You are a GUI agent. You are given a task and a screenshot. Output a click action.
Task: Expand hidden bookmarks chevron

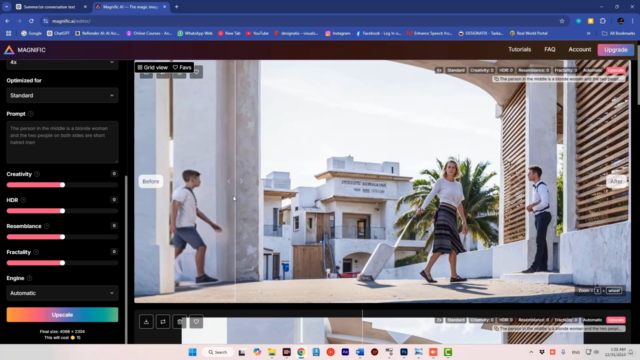588,33
